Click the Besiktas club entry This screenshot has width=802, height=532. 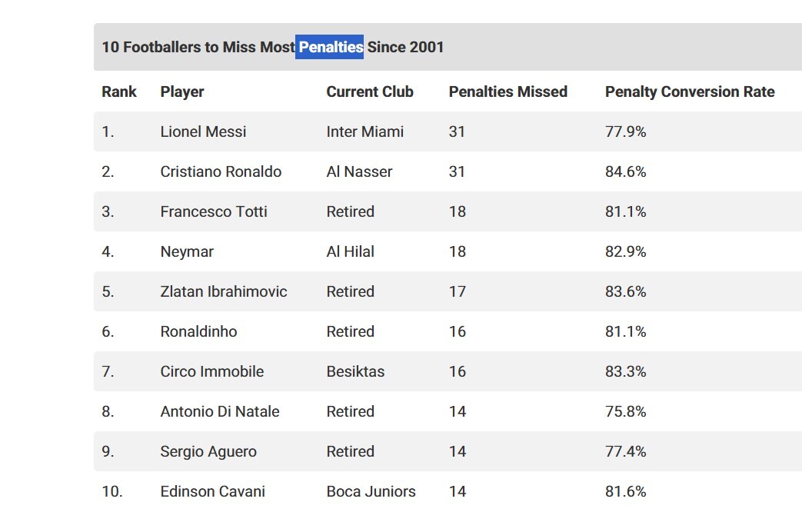pyautogui.click(x=355, y=371)
